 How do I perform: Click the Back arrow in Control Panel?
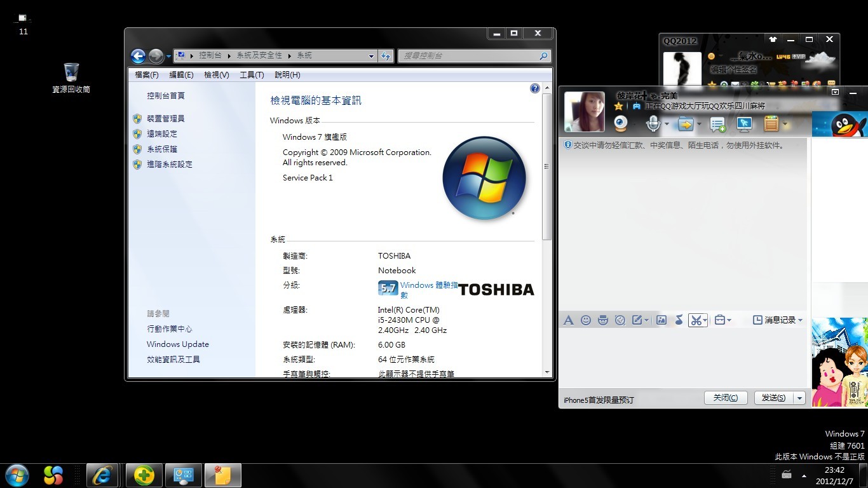pos(138,56)
